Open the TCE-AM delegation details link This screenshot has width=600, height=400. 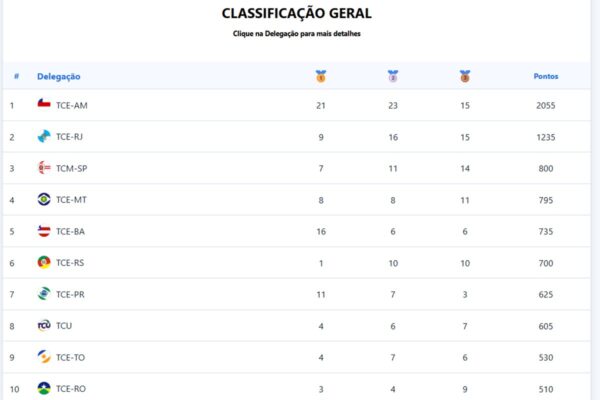point(72,105)
